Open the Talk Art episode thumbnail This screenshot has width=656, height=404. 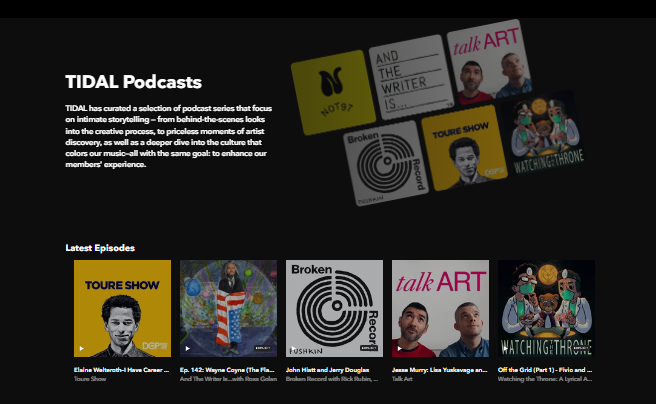pos(440,308)
